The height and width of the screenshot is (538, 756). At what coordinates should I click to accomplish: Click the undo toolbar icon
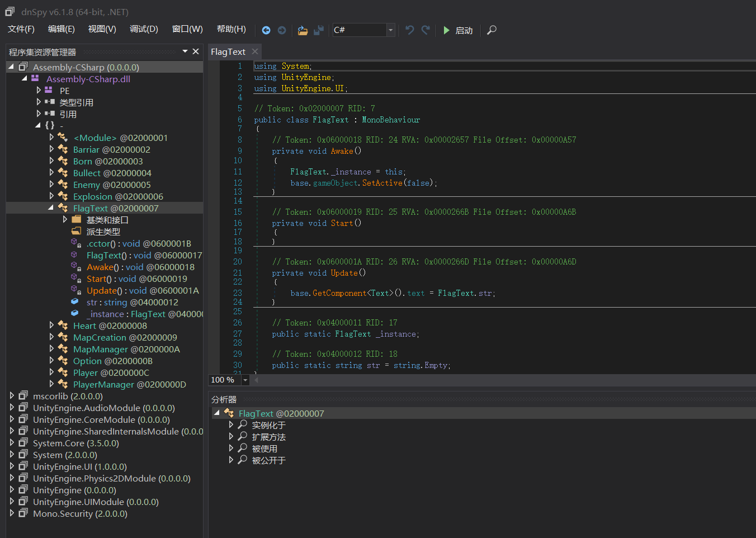pos(410,30)
